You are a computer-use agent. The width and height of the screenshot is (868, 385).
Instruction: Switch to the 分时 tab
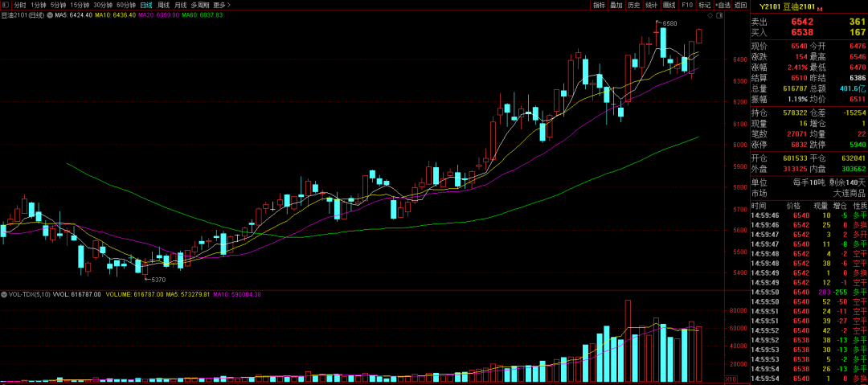tap(20, 5)
